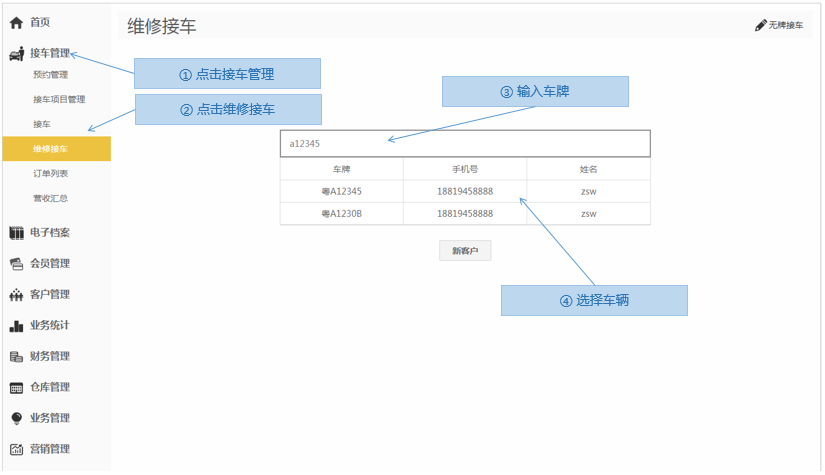The image size is (825, 475).
Task: Click the 业务管理 lightbulb icon
Action: [16, 419]
